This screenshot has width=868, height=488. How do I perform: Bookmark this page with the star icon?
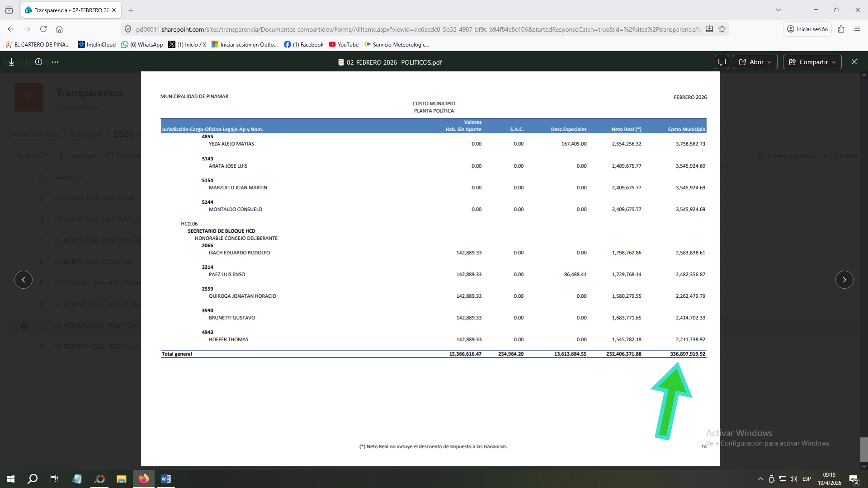coord(722,29)
